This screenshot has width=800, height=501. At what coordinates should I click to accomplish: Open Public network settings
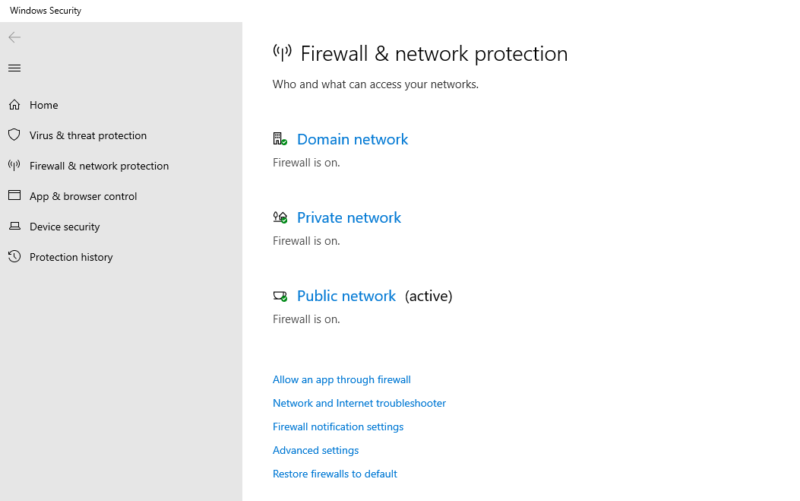coord(346,296)
